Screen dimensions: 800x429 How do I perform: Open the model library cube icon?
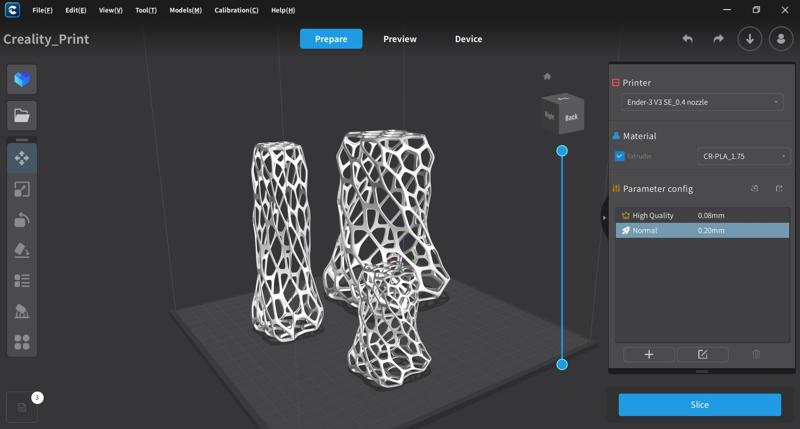(22, 80)
